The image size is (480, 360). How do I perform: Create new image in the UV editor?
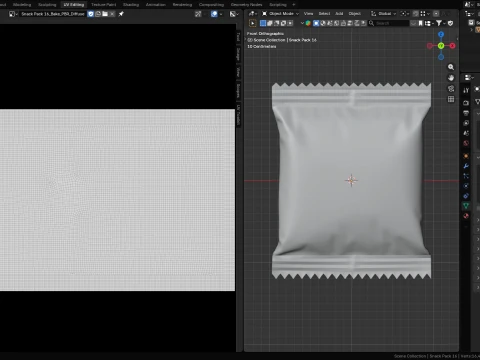[x=98, y=14]
